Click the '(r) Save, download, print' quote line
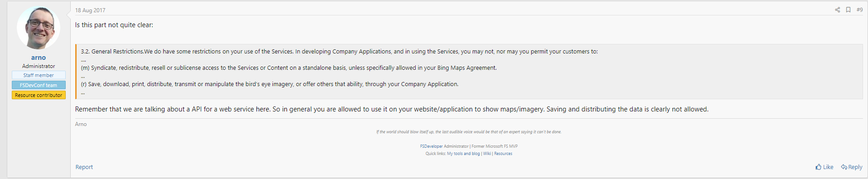This screenshot has width=868, height=179. coord(270,84)
